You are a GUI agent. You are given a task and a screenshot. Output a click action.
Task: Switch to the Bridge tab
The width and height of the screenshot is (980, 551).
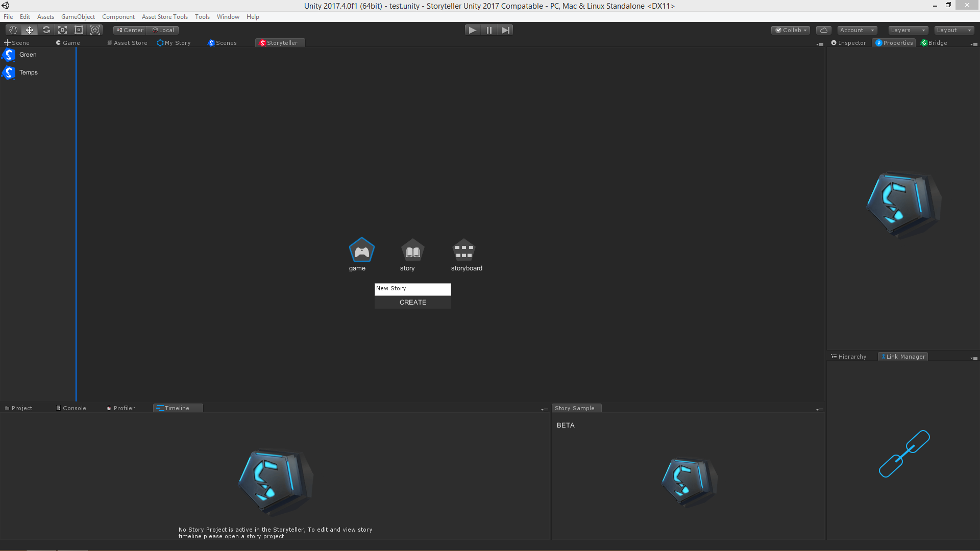[934, 43]
